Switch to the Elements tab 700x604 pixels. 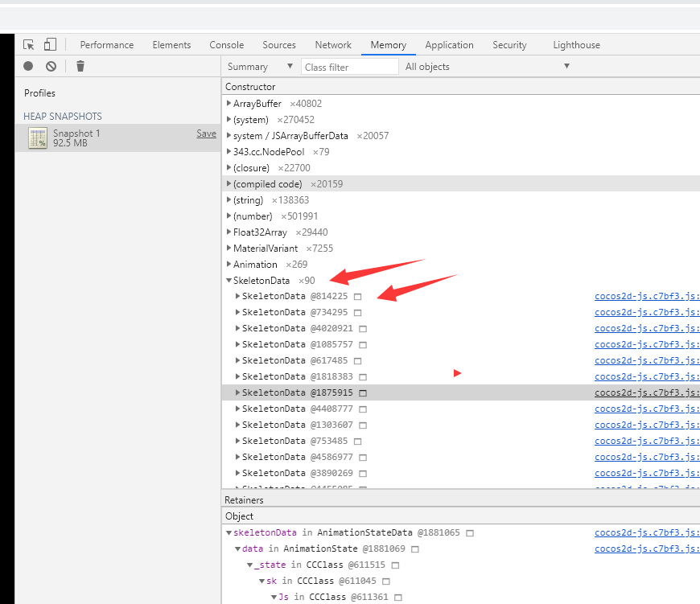pyautogui.click(x=171, y=45)
